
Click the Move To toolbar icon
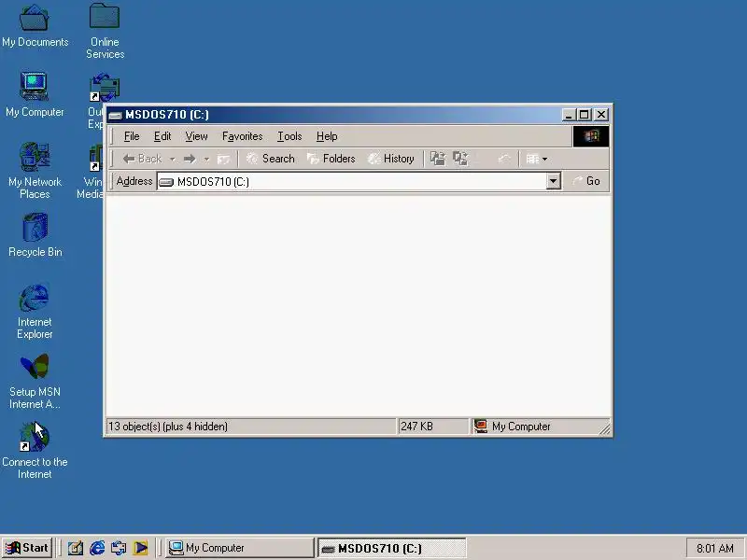(x=438, y=159)
